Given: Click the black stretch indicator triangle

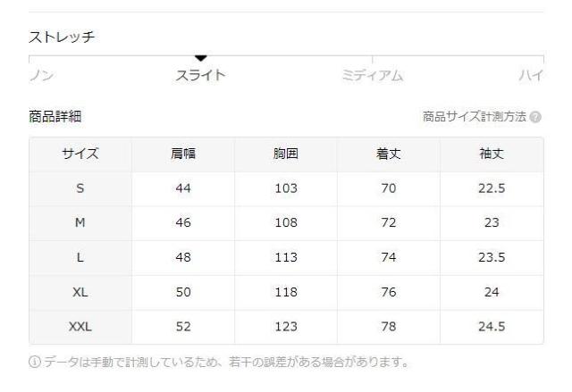Looking at the screenshot, I should tap(200, 58).
